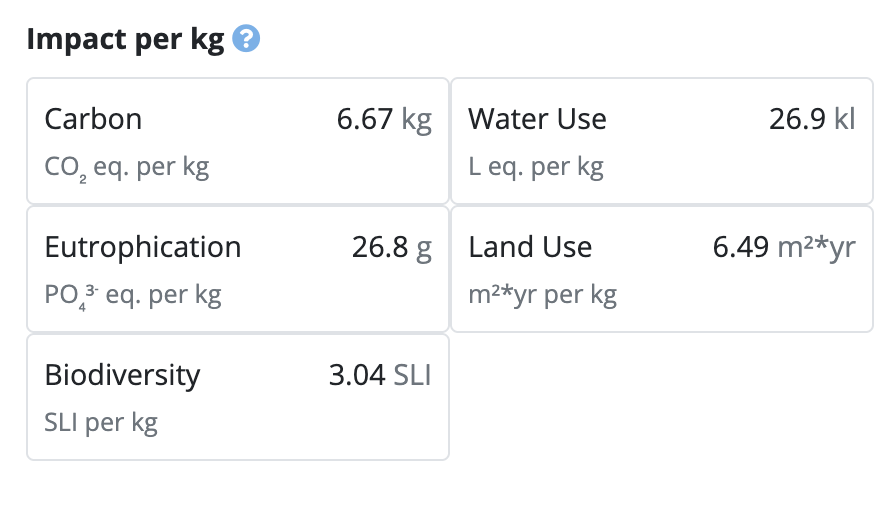896x516 pixels.
Task: Click the blue help question mark icon
Action: coord(246,39)
